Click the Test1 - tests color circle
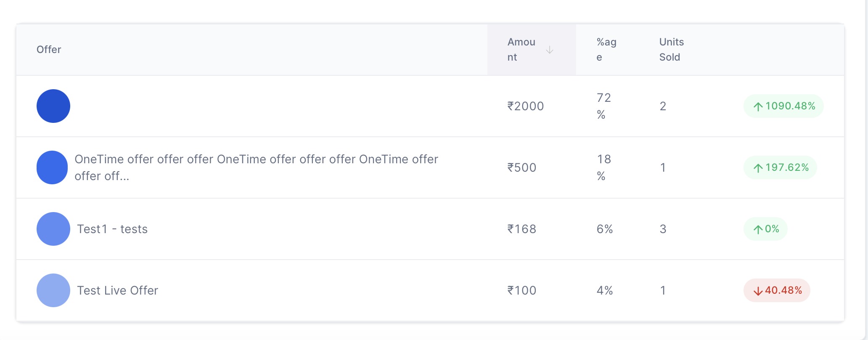The width and height of the screenshot is (868, 340). click(x=53, y=229)
